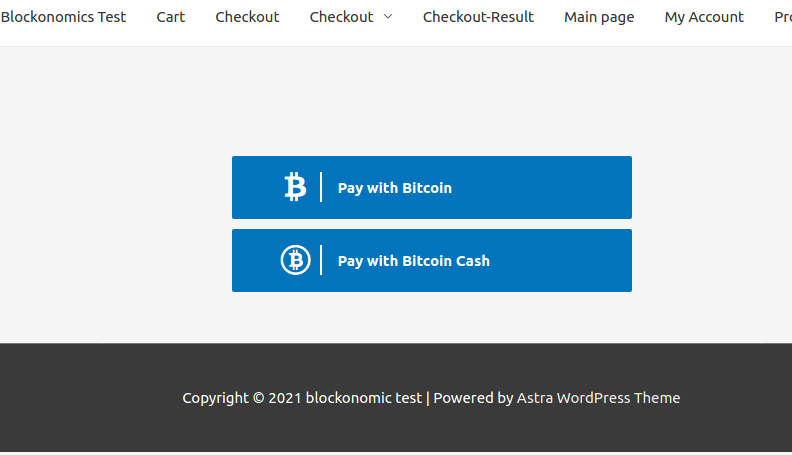Click empty area right of Pay with Bitcoin label
792x455 pixels.
coord(541,187)
